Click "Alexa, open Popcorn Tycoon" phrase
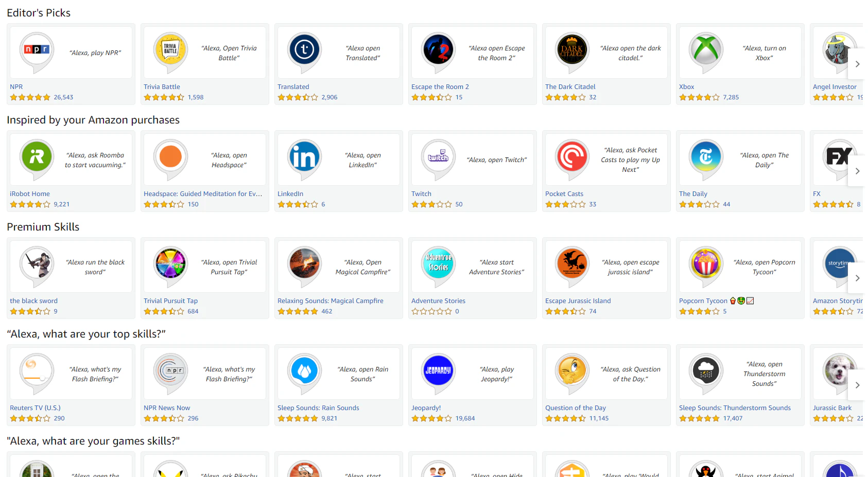The width and height of the screenshot is (868, 477). click(x=765, y=267)
